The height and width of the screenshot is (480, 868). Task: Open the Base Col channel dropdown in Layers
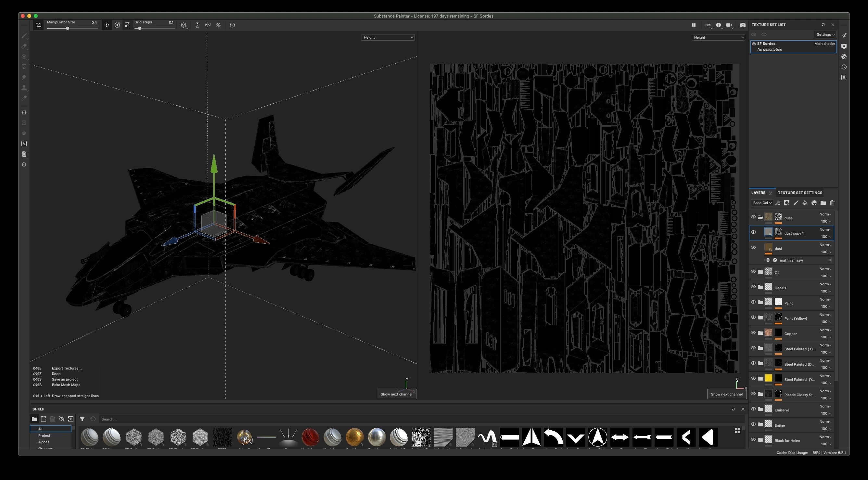click(761, 203)
